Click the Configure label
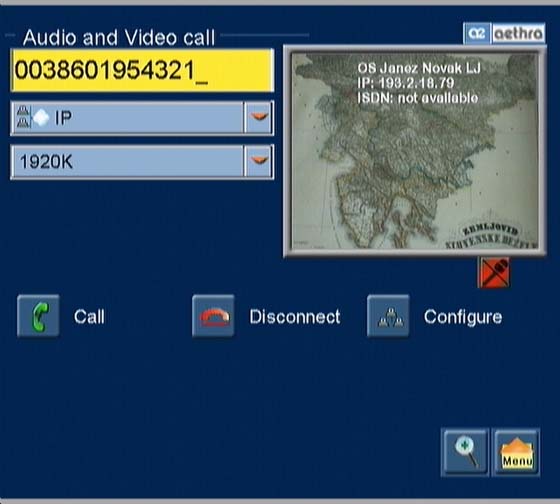 463,318
